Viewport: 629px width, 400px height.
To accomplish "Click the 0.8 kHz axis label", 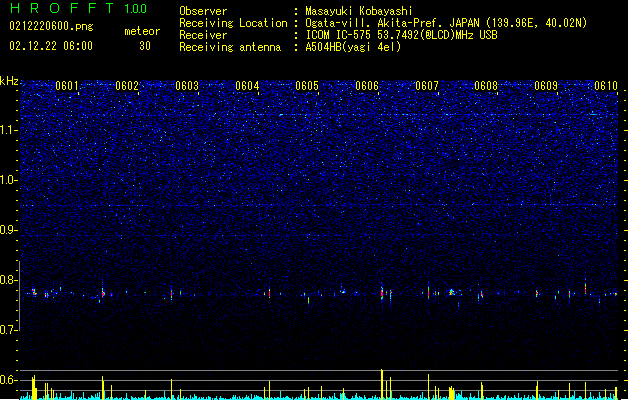I will click(9, 280).
